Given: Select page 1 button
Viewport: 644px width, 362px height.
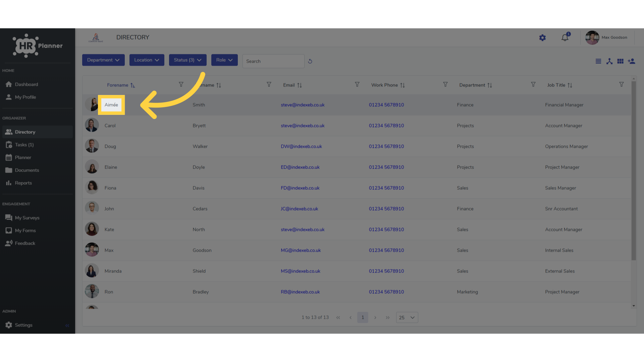Looking at the screenshot, I should tap(363, 317).
